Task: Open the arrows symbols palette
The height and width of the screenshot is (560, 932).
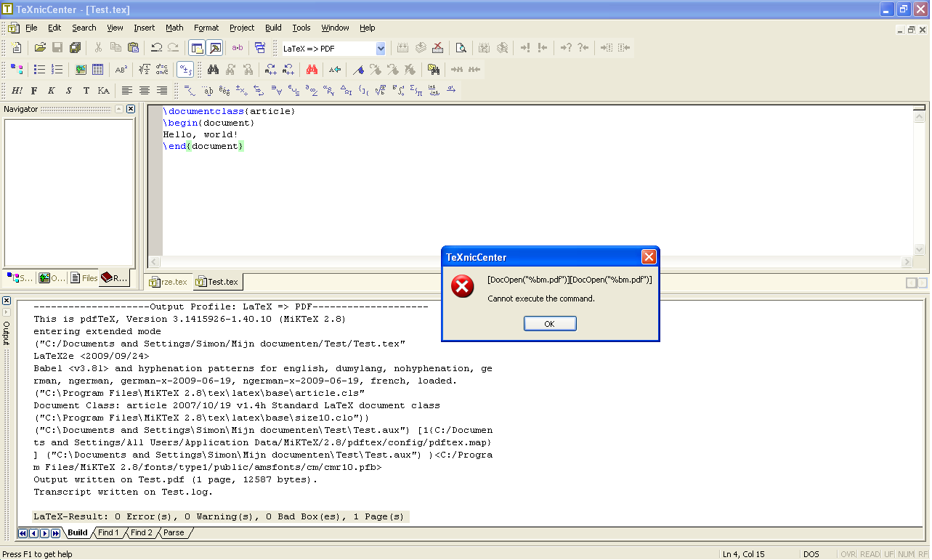Action: [259, 91]
